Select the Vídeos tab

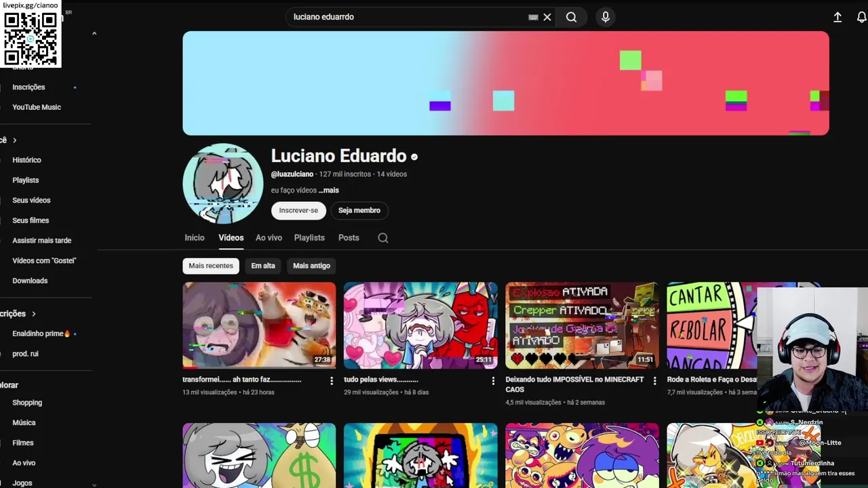[231, 238]
